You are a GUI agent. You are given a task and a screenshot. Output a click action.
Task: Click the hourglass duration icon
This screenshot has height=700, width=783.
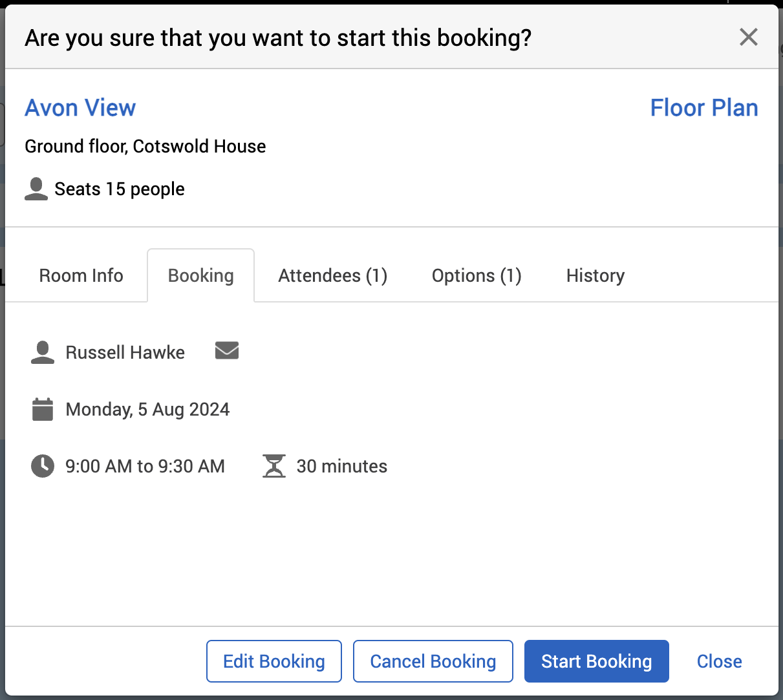pyautogui.click(x=274, y=466)
